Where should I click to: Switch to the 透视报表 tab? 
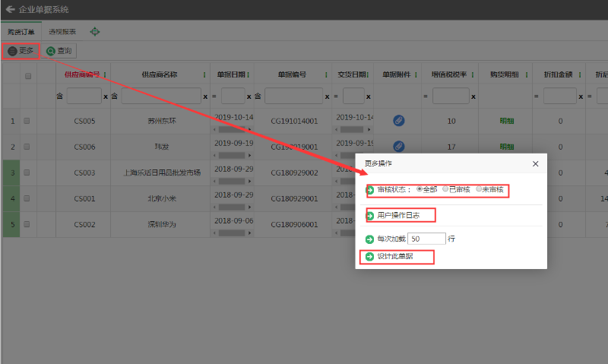62,32
